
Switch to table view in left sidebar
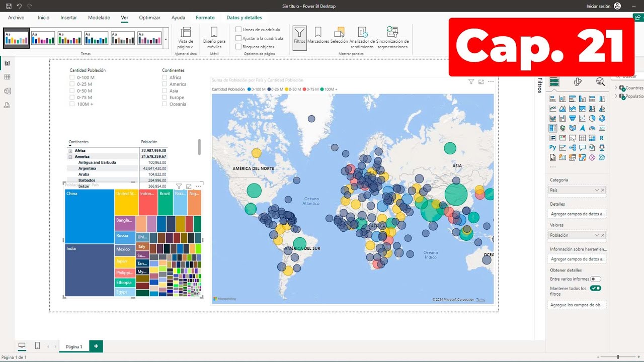[x=7, y=77]
